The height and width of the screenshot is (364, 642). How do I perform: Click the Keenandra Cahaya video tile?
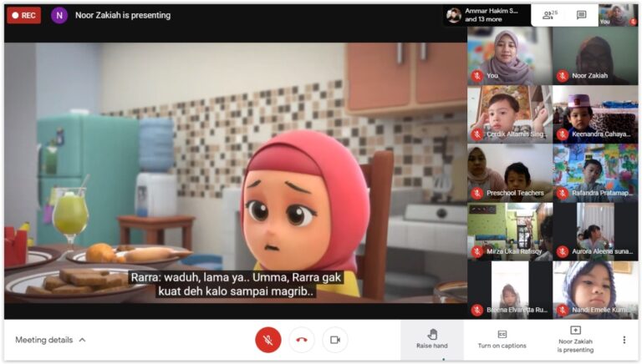point(594,114)
